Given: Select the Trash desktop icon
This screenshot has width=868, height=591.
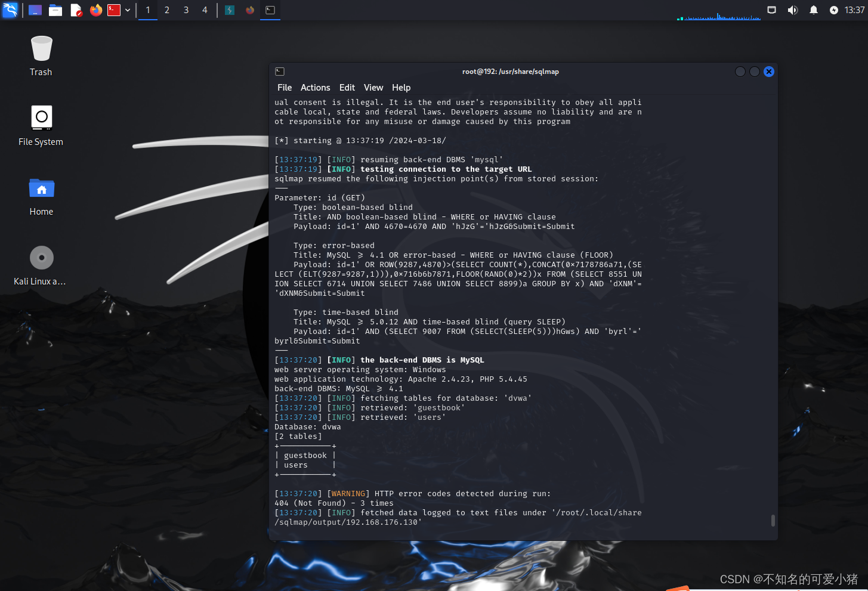Looking at the screenshot, I should coord(41,56).
